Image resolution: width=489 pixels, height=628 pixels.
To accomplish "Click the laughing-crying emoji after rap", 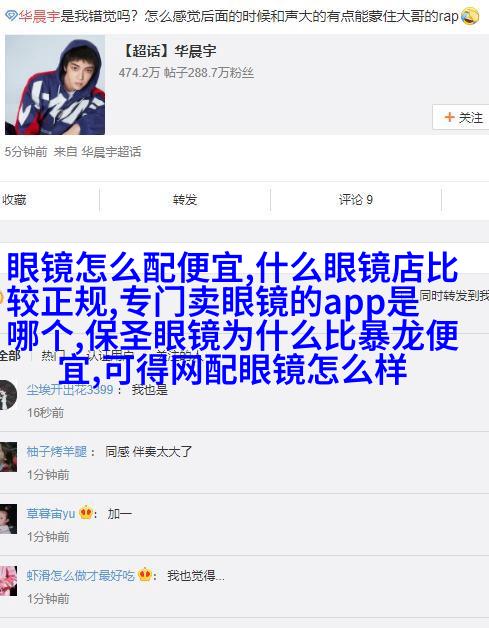I will tap(469, 16).
